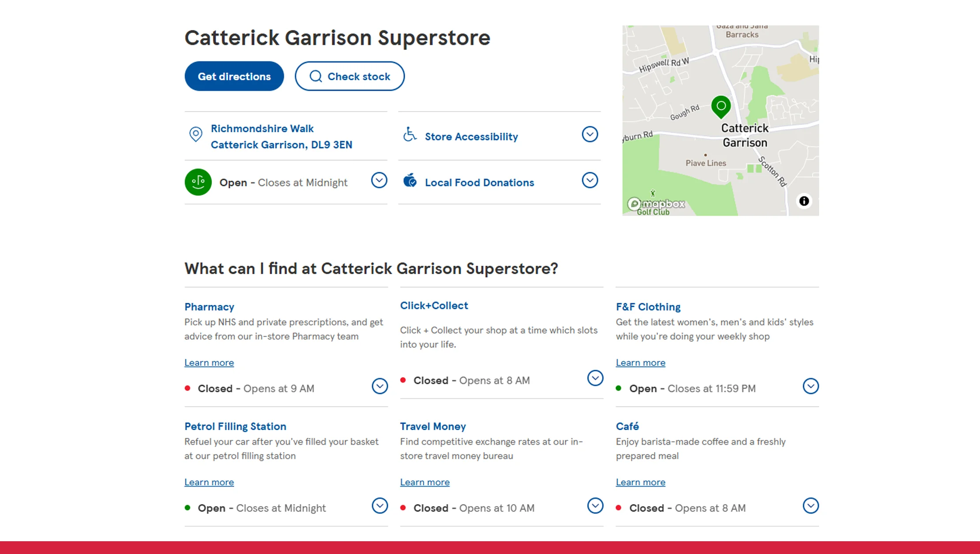Viewport: 980px width, 554px height.
Task: Expand the Pharmacy opening hours
Action: (x=380, y=386)
